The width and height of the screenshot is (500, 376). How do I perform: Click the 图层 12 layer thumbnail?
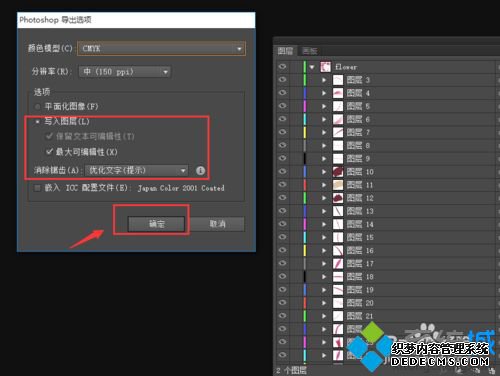click(x=338, y=198)
